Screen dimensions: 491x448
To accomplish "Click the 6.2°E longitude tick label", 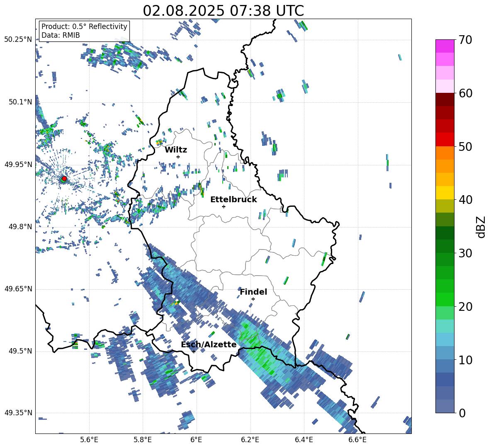I will tap(250, 440).
